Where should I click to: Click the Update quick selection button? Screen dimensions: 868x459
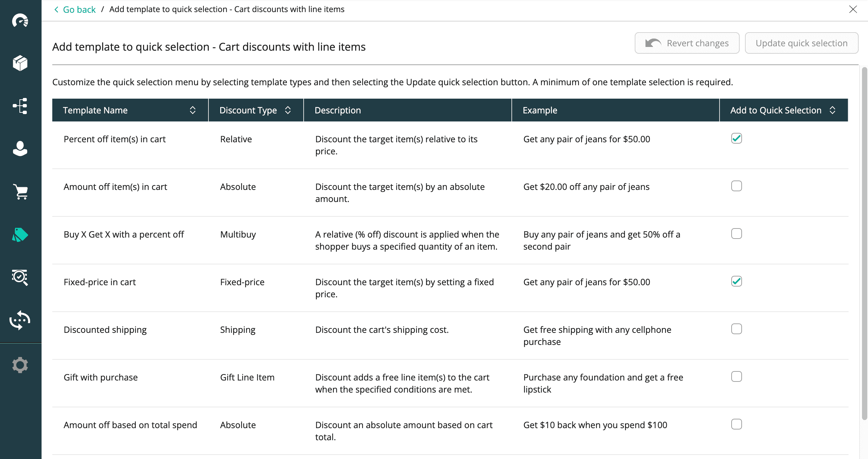pos(801,43)
